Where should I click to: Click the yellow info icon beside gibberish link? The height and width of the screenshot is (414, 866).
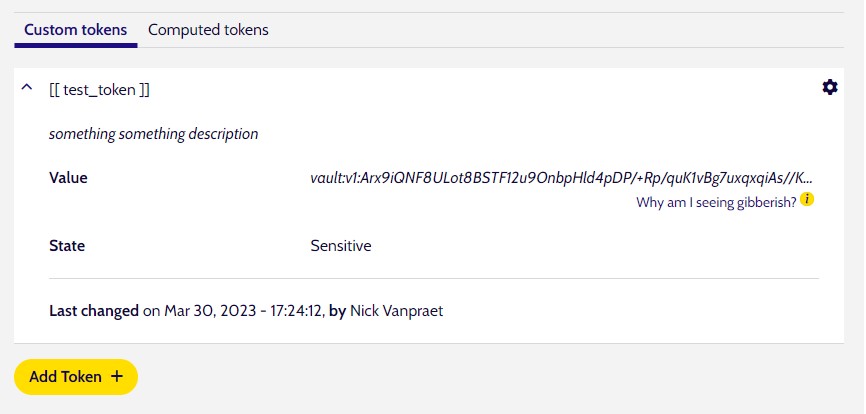tap(807, 199)
